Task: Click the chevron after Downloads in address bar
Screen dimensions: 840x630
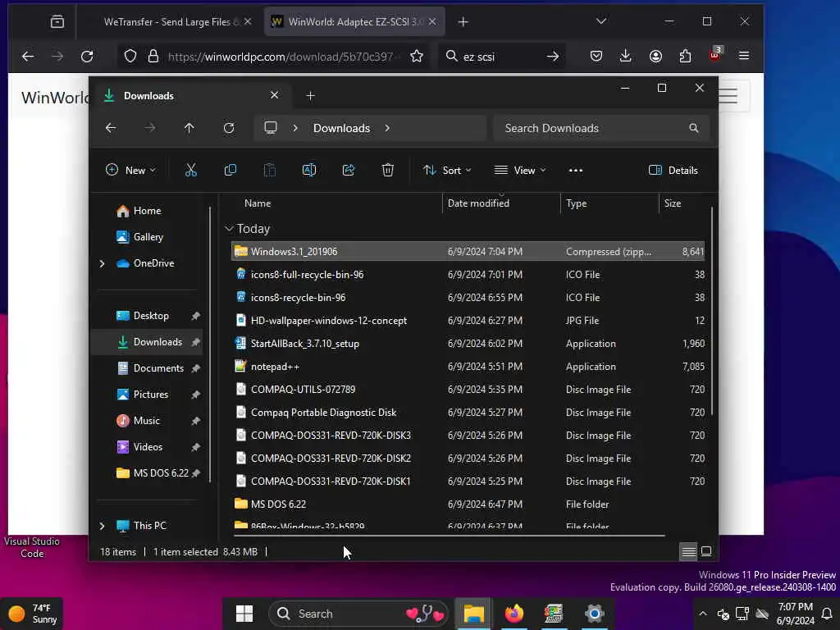Action: click(387, 128)
